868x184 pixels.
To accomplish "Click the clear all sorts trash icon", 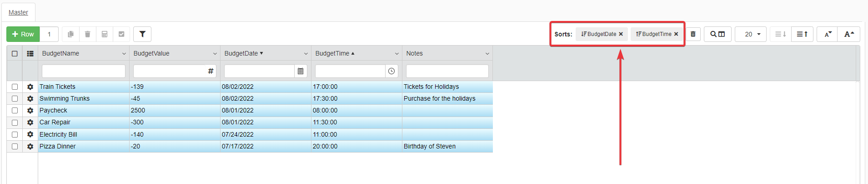I will (x=693, y=34).
